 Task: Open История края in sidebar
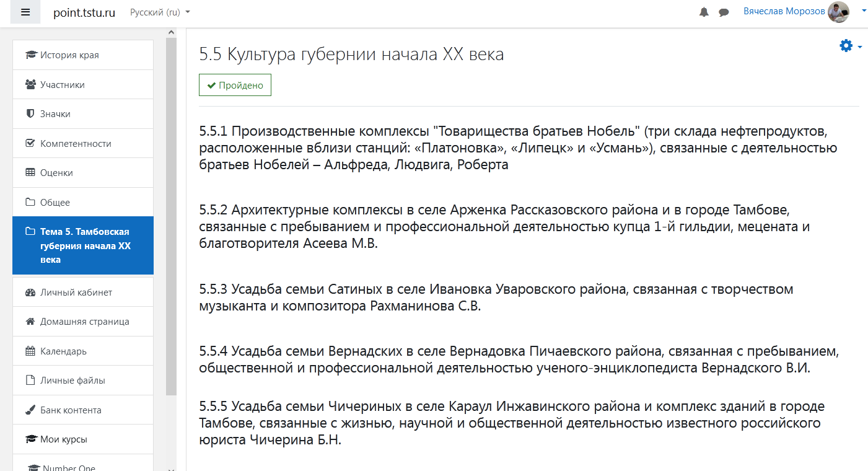coord(83,55)
